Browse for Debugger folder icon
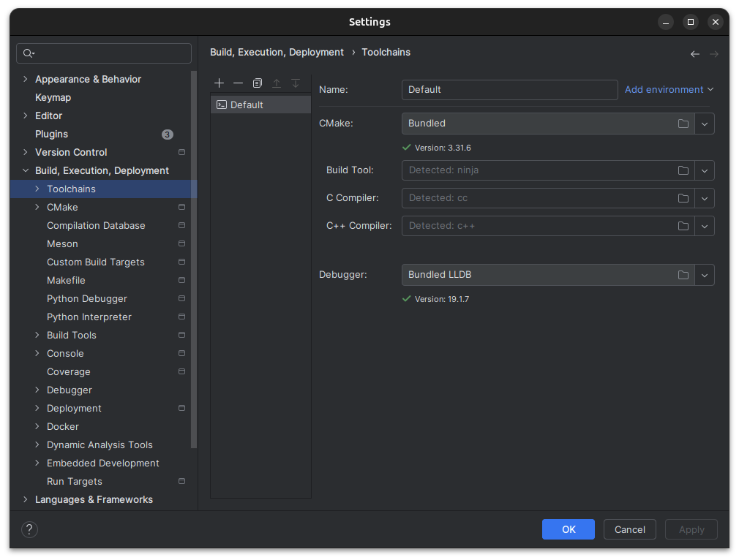Image resolution: width=739 pixels, height=560 pixels. [x=683, y=275]
